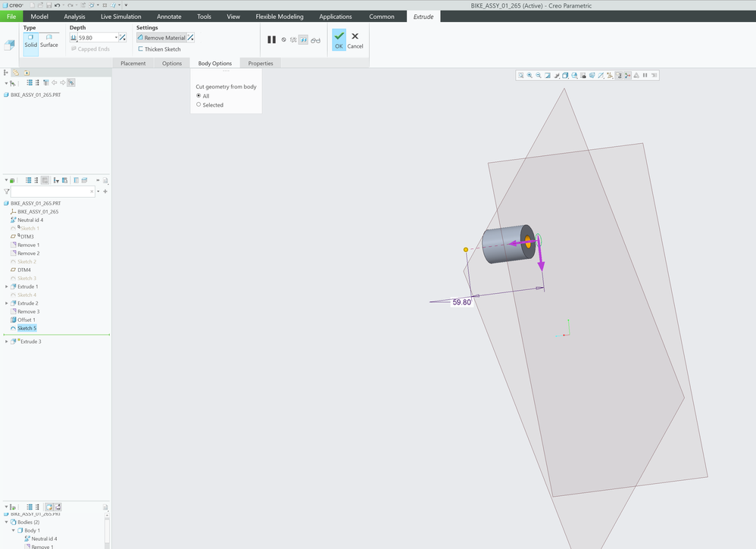Open the depth value dropdown arrow
This screenshot has height=549, width=756.
(116, 38)
